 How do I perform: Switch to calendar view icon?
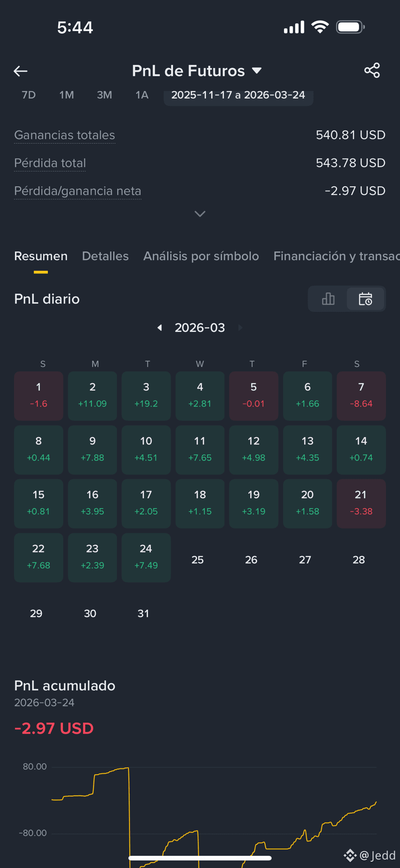366,299
